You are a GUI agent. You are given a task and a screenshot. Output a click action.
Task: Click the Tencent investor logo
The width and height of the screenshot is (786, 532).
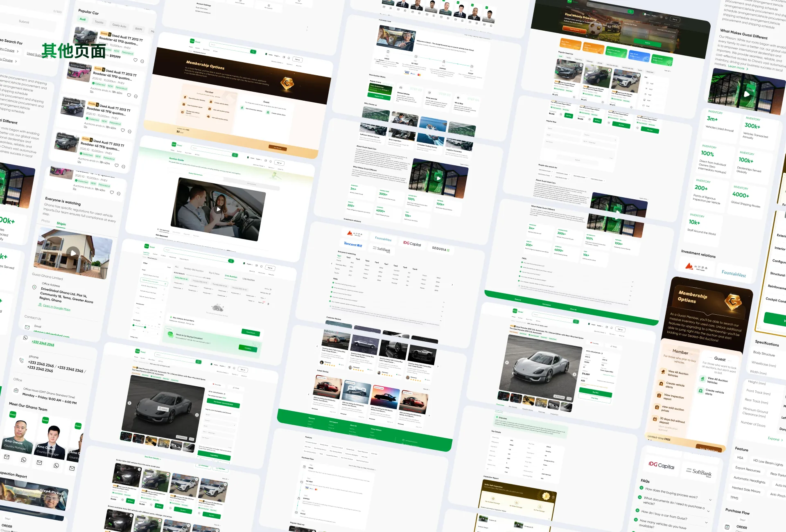353,244
